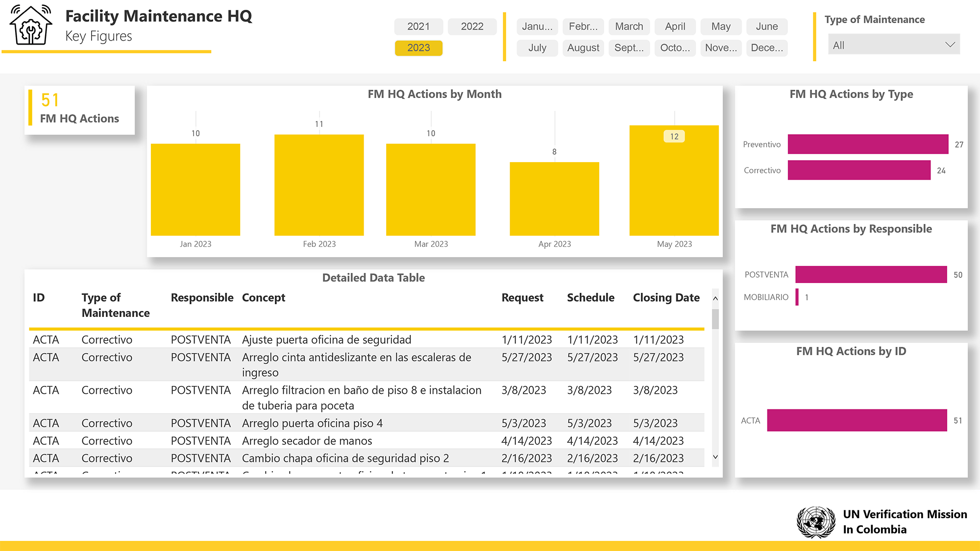This screenshot has width=980, height=551.
Task: Select the Feb 2023 bar
Action: pos(319,185)
